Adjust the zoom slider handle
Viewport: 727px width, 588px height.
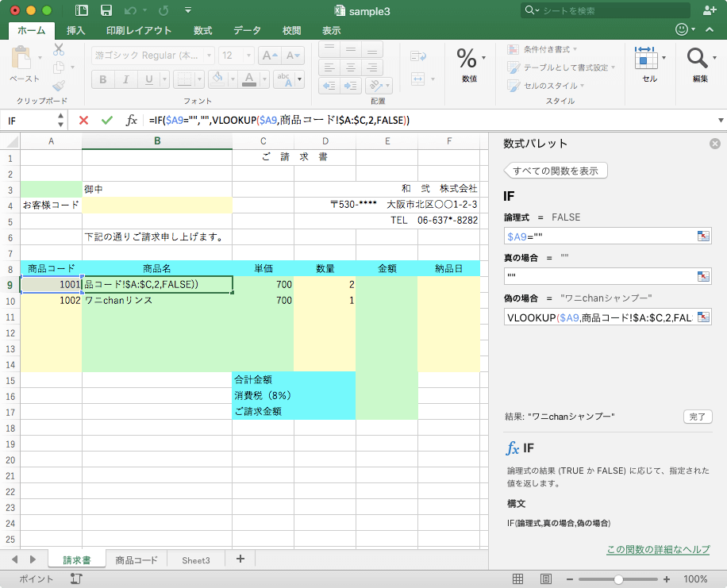618,579
